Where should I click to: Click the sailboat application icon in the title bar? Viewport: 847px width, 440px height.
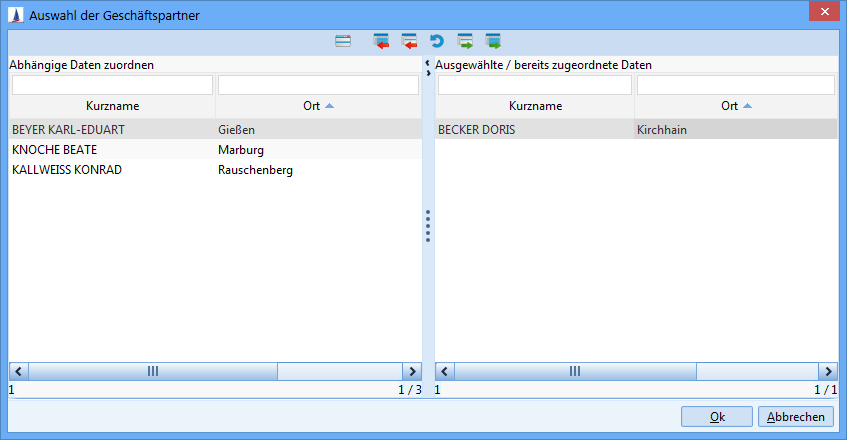pyautogui.click(x=14, y=14)
